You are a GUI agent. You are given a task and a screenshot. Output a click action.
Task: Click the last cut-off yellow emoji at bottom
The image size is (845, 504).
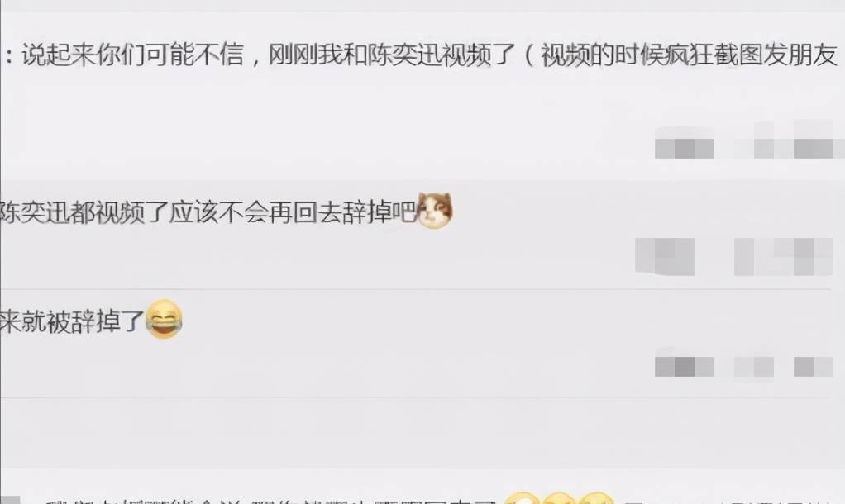[596, 498]
